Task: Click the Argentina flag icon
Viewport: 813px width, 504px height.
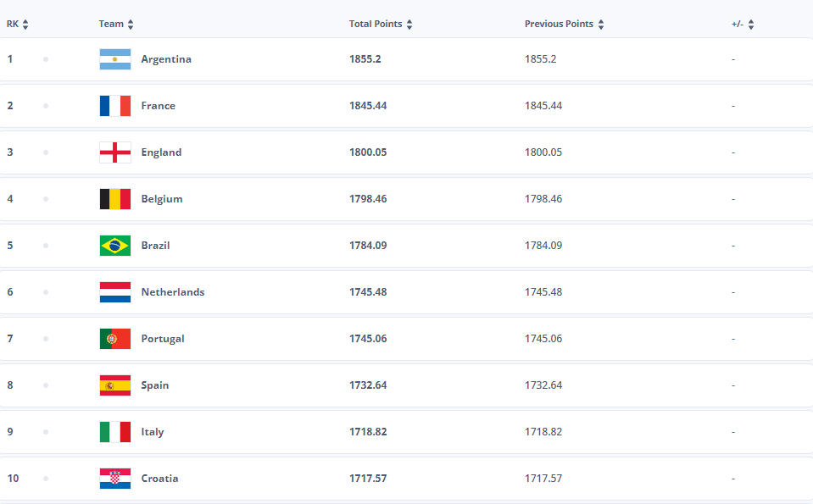Action: click(114, 59)
